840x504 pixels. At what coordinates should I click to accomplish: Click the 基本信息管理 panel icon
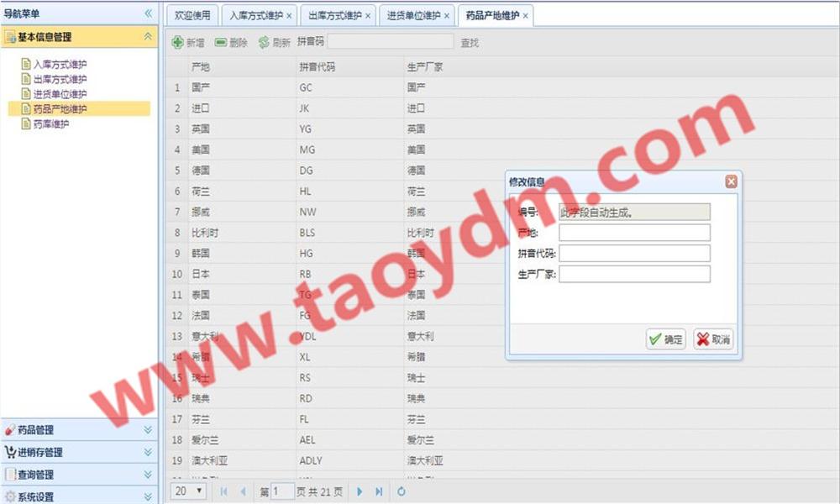(x=9, y=37)
